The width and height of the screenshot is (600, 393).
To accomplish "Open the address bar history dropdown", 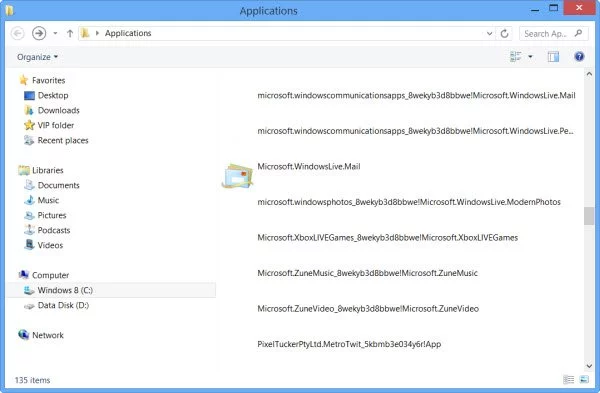I will click(x=489, y=34).
